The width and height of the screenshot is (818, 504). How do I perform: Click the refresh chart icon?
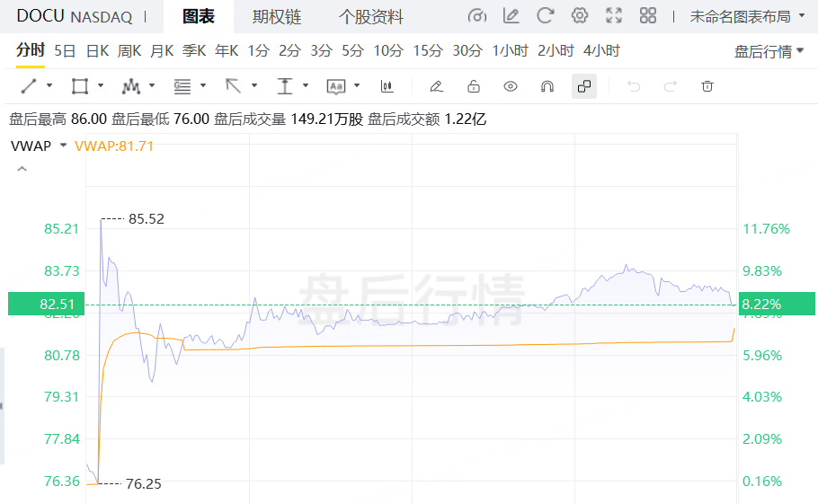tap(545, 16)
